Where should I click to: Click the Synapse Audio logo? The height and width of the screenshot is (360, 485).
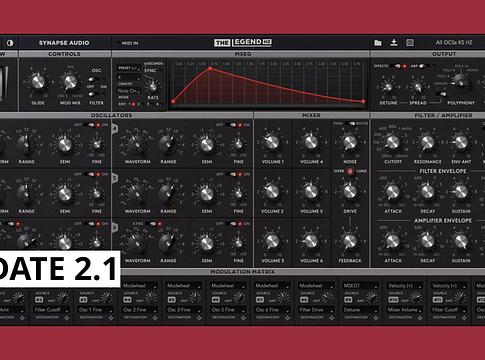(64, 43)
